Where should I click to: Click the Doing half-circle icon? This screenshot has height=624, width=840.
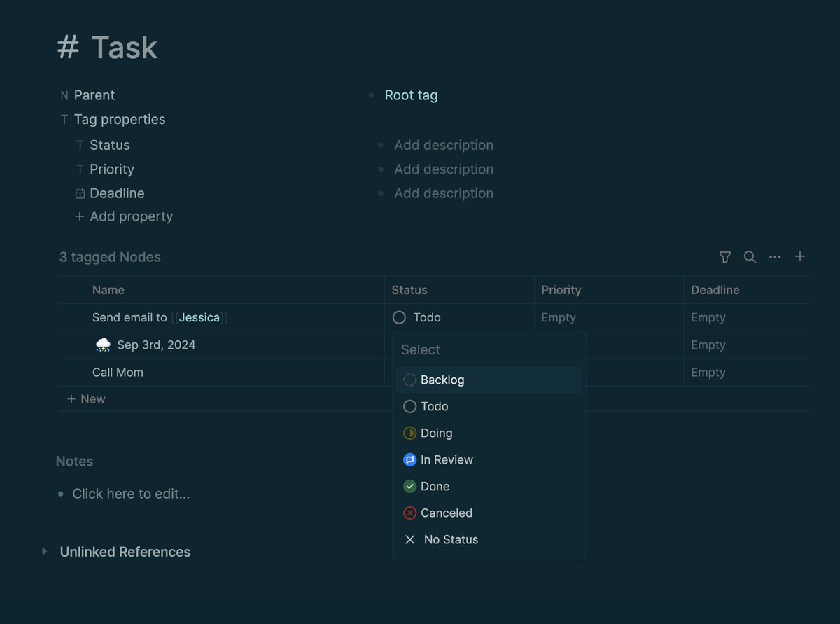click(410, 433)
